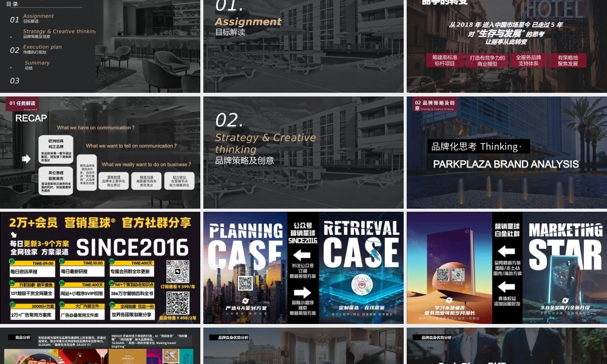Click the white arrow on the RECAP slide
Viewport: 607px width, 364px height.
pyautogui.click(x=26, y=159)
